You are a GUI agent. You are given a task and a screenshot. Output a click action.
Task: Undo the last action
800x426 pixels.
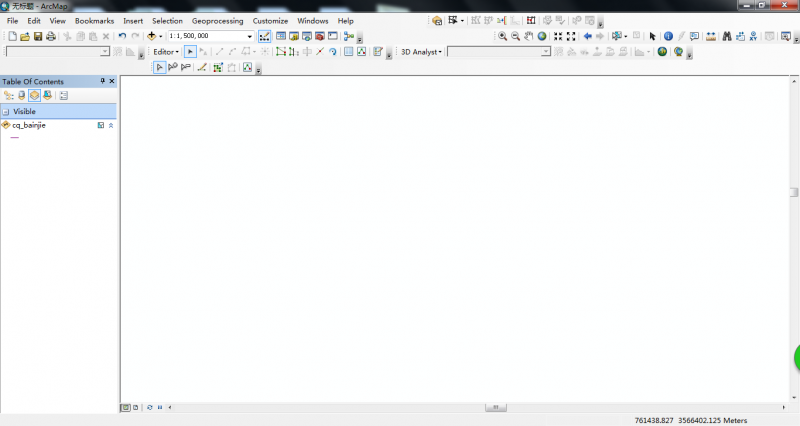122,36
